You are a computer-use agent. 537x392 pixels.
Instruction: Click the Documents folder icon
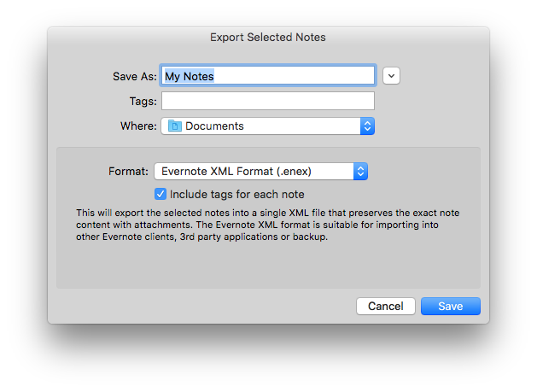(175, 126)
